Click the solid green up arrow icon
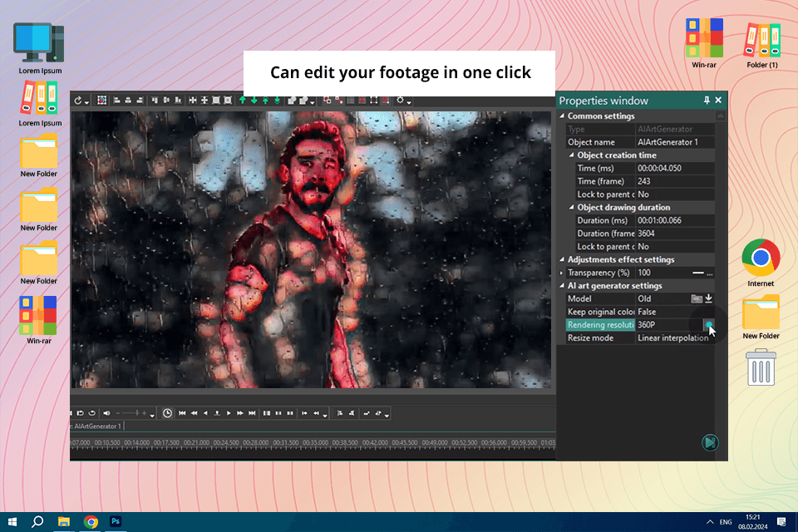The height and width of the screenshot is (532, 798). tap(242, 101)
